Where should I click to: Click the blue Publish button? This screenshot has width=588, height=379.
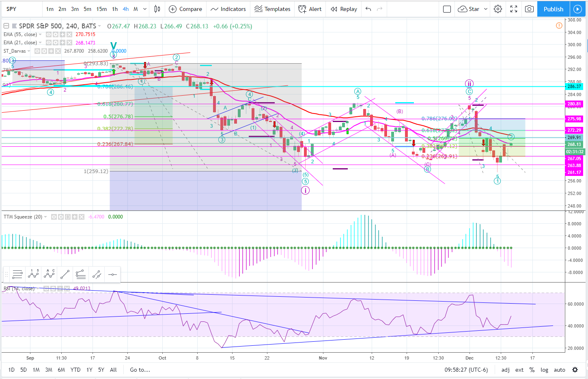pyautogui.click(x=554, y=9)
